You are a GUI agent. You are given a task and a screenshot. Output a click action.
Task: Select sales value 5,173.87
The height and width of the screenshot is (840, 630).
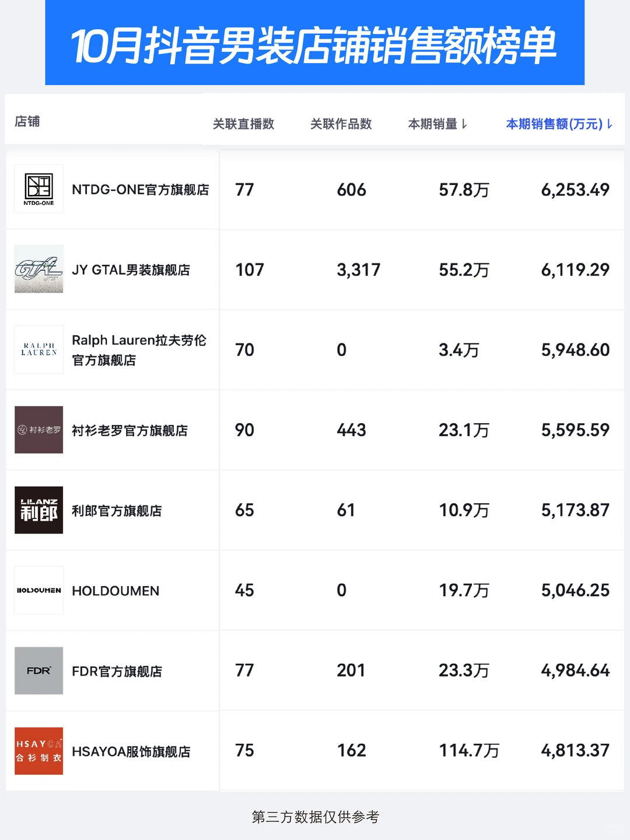click(x=575, y=510)
